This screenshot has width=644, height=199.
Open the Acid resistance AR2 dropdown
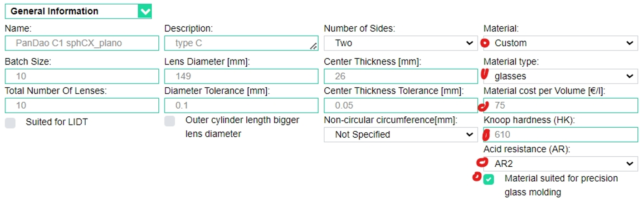pos(561,164)
